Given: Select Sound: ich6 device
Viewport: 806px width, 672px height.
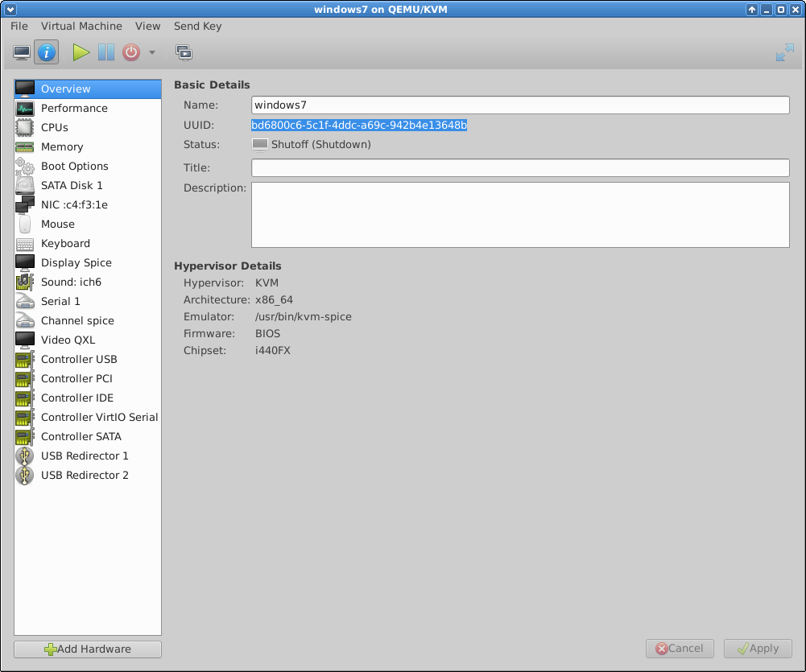Looking at the screenshot, I should pyautogui.click(x=88, y=282).
